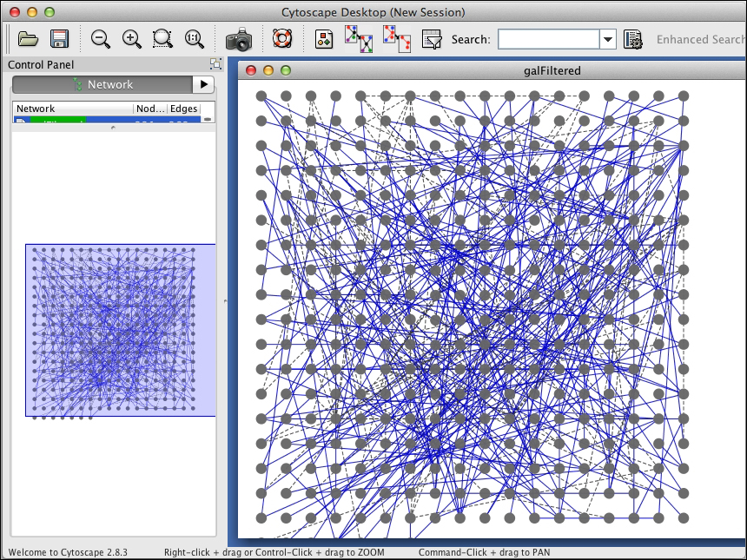Zoom in using the magnifier plus icon

click(130, 39)
